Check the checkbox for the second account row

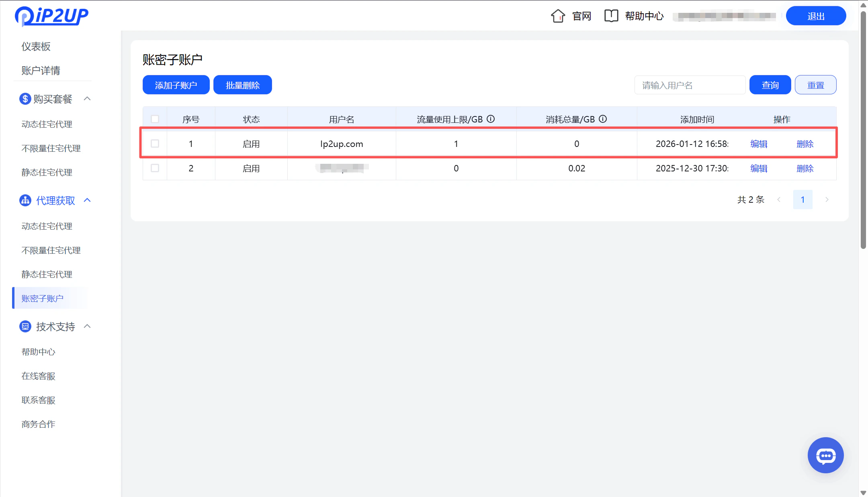(x=155, y=168)
